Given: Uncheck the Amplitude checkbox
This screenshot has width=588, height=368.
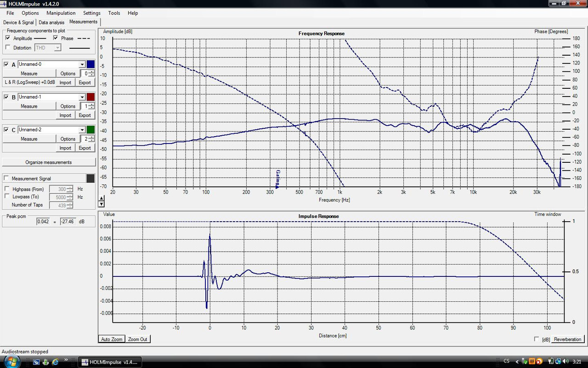Looking at the screenshot, I should point(8,38).
